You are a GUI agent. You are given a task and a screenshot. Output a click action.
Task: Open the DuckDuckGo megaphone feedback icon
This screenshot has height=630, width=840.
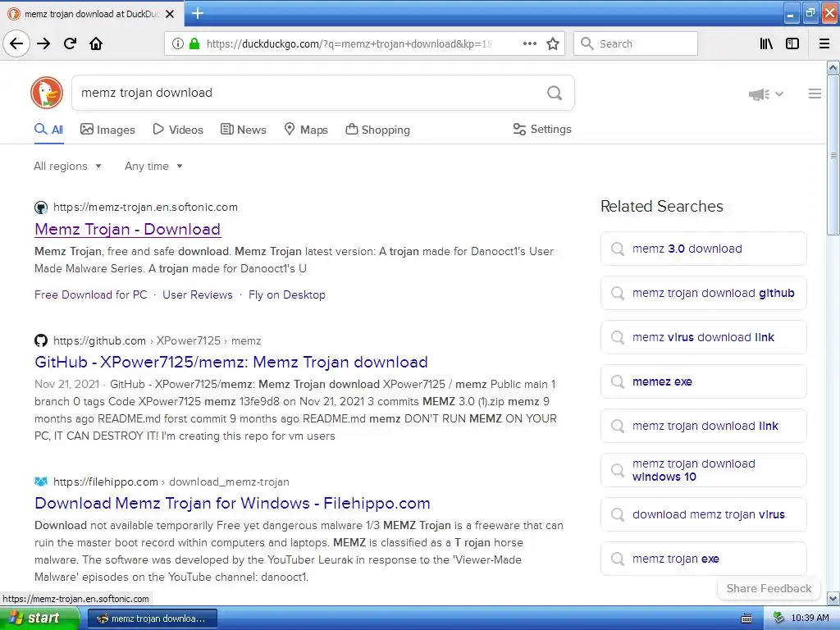coord(759,94)
